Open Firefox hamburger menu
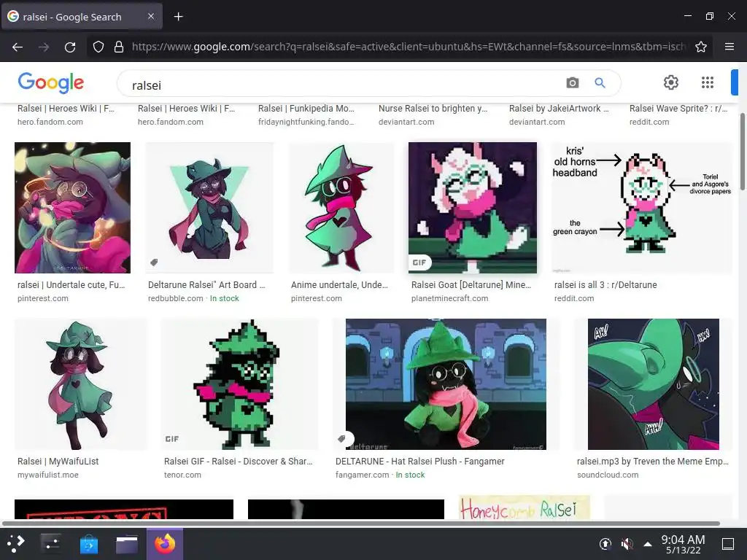The height and width of the screenshot is (560, 747). pos(729,47)
